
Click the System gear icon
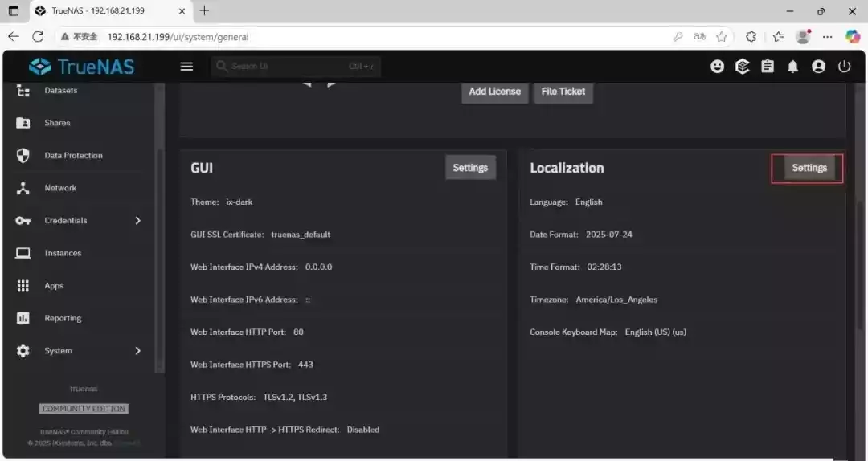click(23, 351)
